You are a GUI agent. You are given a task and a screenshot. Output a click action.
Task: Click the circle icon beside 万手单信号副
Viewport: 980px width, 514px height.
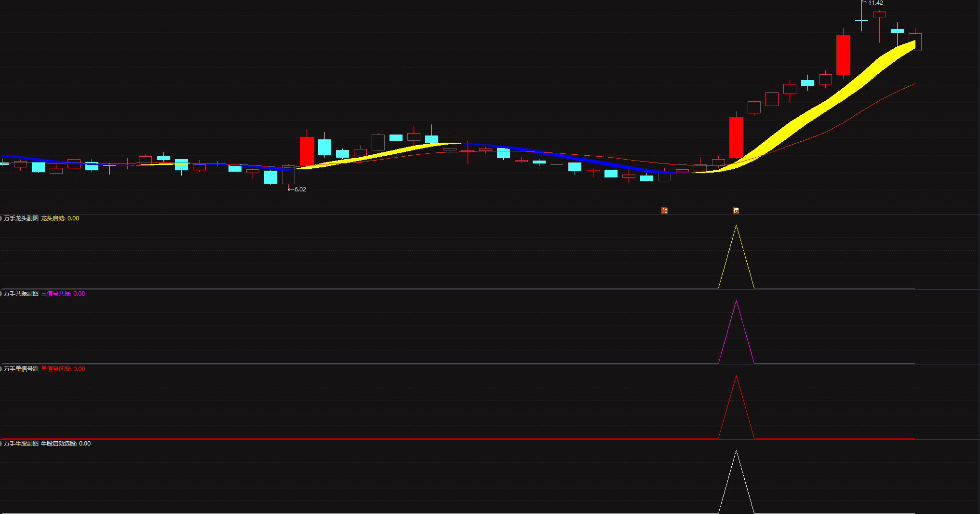pyautogui.click(x=1, y=369)
